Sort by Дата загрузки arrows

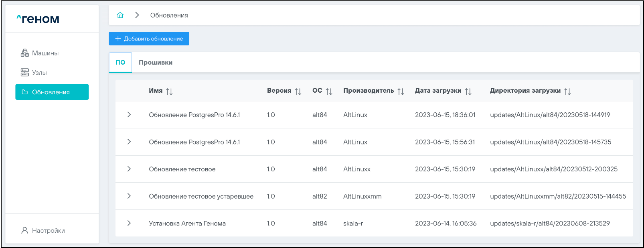(x=468, y=91)
